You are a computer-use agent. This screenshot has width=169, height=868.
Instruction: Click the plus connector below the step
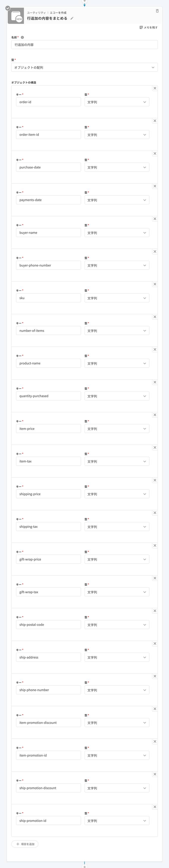click(x=84, y=866)
